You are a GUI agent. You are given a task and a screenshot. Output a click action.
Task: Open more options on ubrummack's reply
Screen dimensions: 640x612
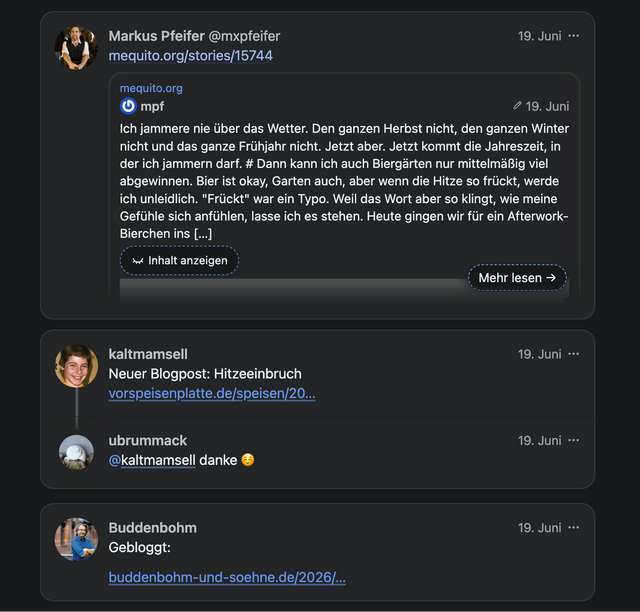pyautogui.click(x=573, y=440)
